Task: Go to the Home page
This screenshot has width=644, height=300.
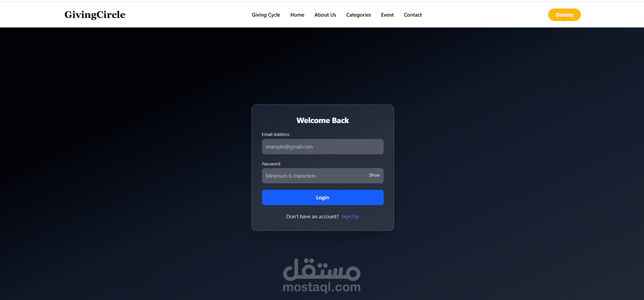Action: 297,15
